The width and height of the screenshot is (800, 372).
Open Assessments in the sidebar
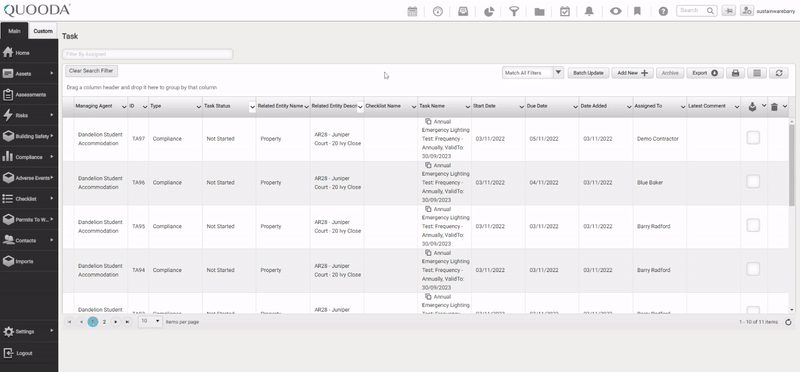tap(29, 94)
